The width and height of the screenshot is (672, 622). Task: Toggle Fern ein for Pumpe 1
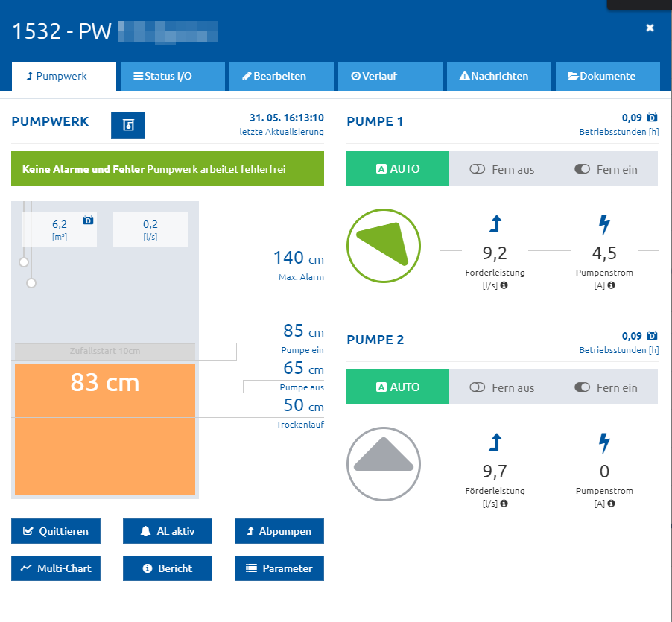tap(606, 169)
